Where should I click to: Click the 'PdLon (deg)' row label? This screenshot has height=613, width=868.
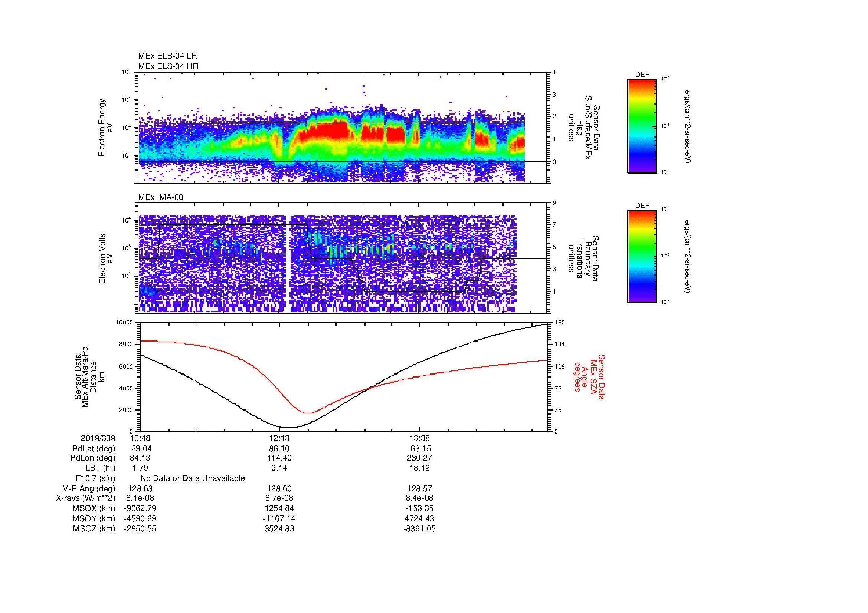[x=93, y=458]
